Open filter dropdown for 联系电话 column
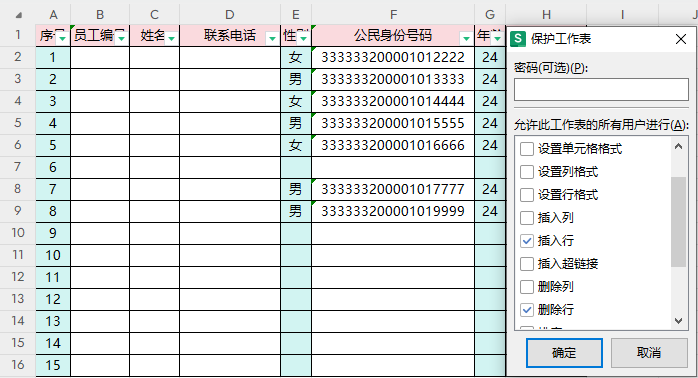 point(272,39)
